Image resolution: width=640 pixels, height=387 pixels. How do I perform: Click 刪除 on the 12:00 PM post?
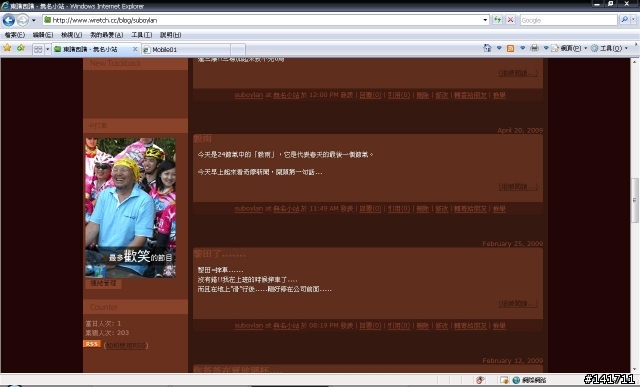[x=423, y=95]
